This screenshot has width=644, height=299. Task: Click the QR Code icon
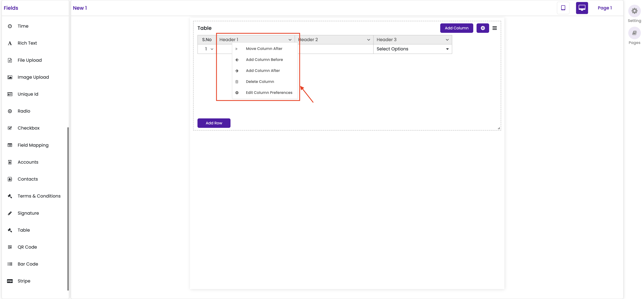tap(10, 247)
